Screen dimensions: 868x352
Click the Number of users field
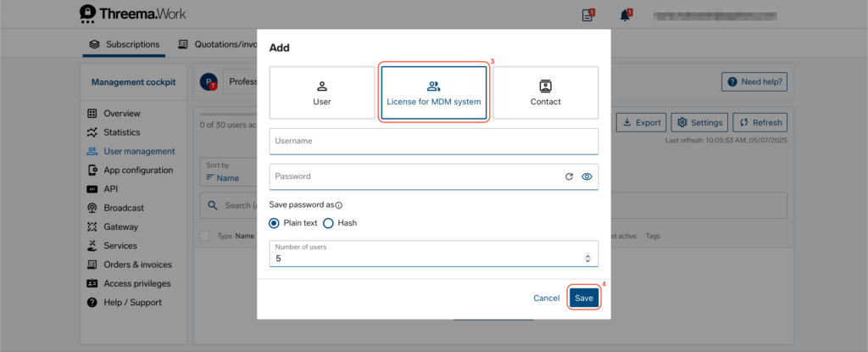pos(434,254)
